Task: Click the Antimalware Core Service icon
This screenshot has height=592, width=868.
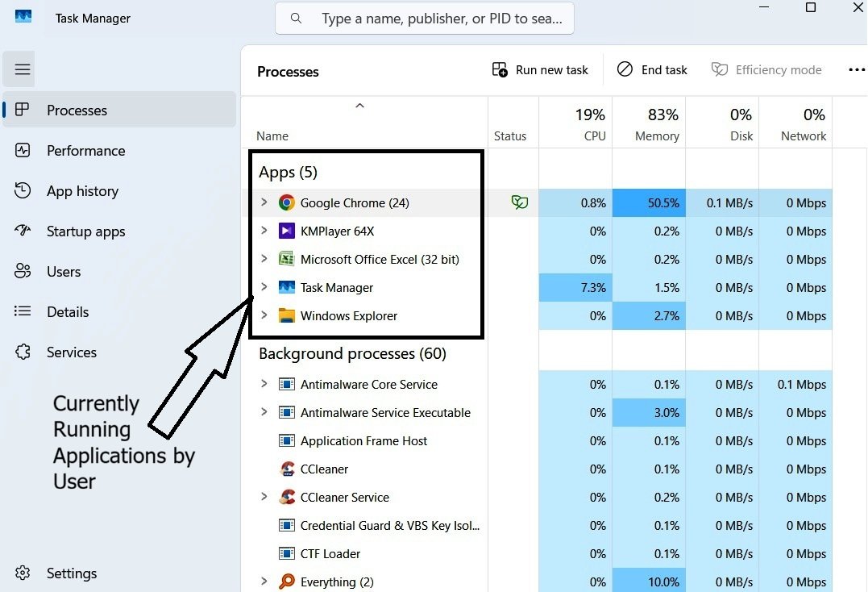Action: tap(287, 385)
